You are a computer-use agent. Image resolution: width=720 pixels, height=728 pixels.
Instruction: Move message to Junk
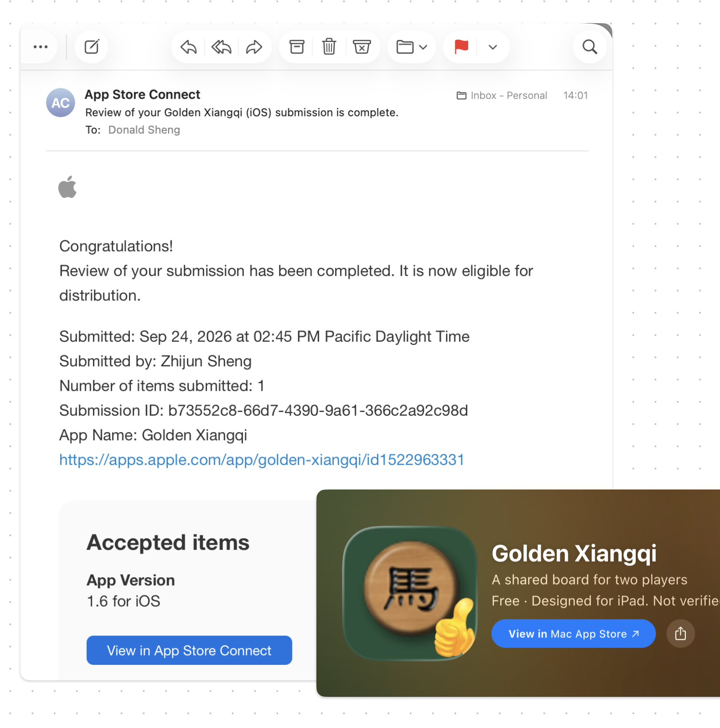click(362, 47)
